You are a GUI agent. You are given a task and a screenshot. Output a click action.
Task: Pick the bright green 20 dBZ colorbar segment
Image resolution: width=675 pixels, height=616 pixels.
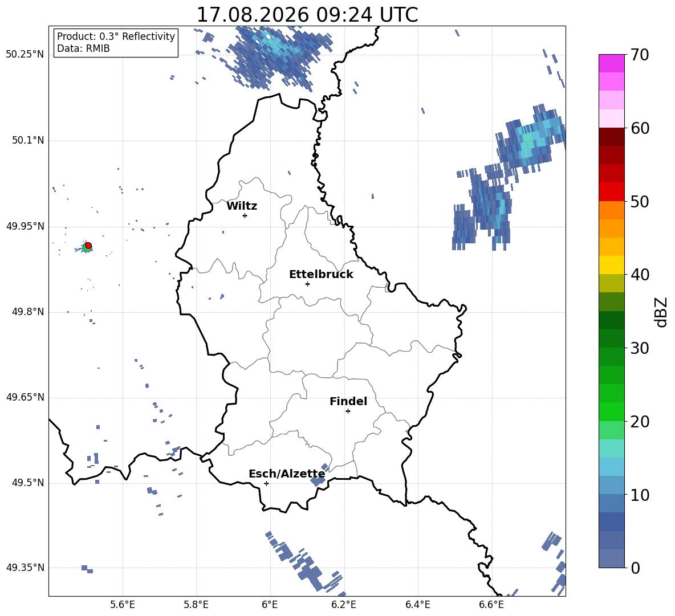611,411
